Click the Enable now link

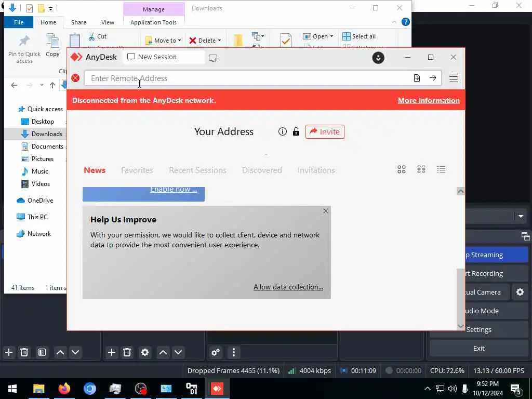174,189
